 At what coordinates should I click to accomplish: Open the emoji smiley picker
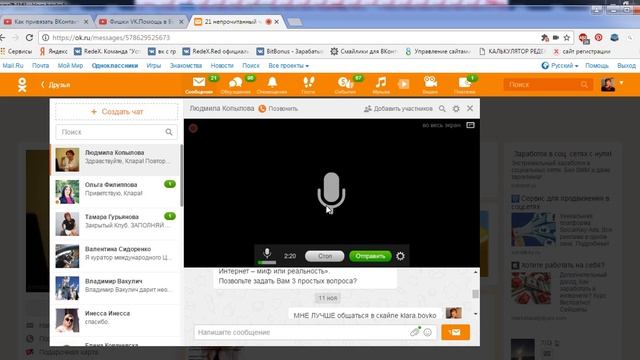(x=427, y=332)
